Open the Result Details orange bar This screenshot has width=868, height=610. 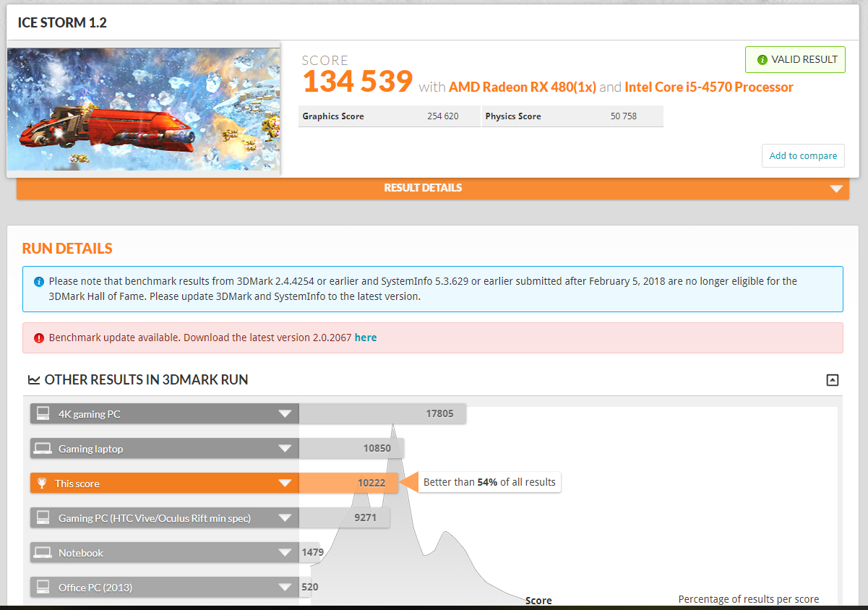[433, 188]
